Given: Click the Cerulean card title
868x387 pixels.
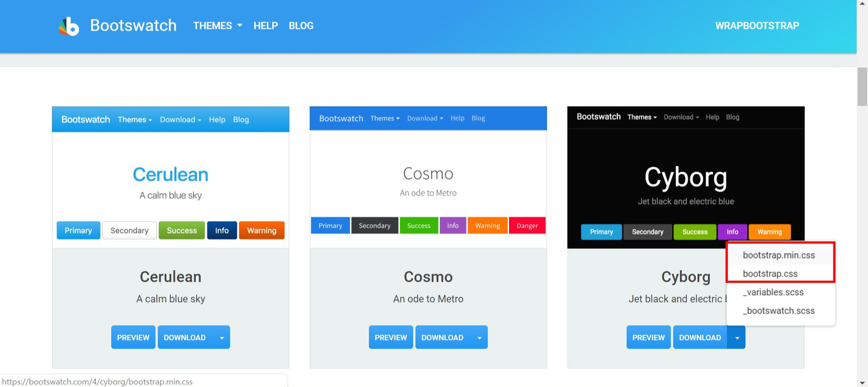Looking at the screenshot, I should coord(170,277).
